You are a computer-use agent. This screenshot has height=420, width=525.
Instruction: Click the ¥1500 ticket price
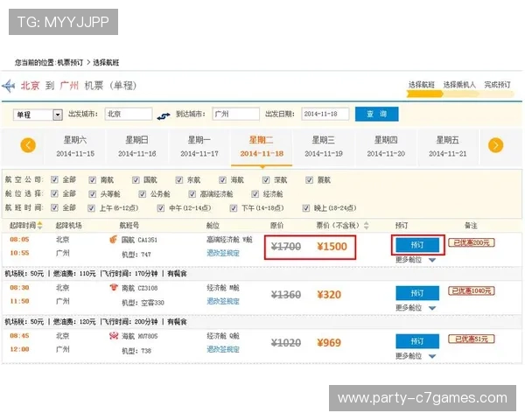click(332, 247)
